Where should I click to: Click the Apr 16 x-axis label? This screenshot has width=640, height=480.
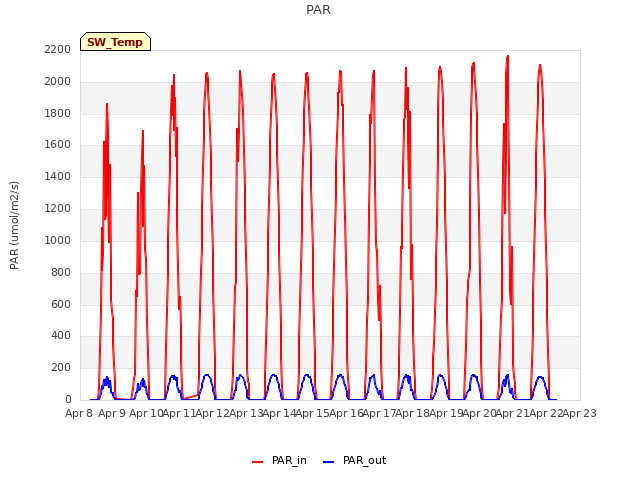[x=346, y=413]
